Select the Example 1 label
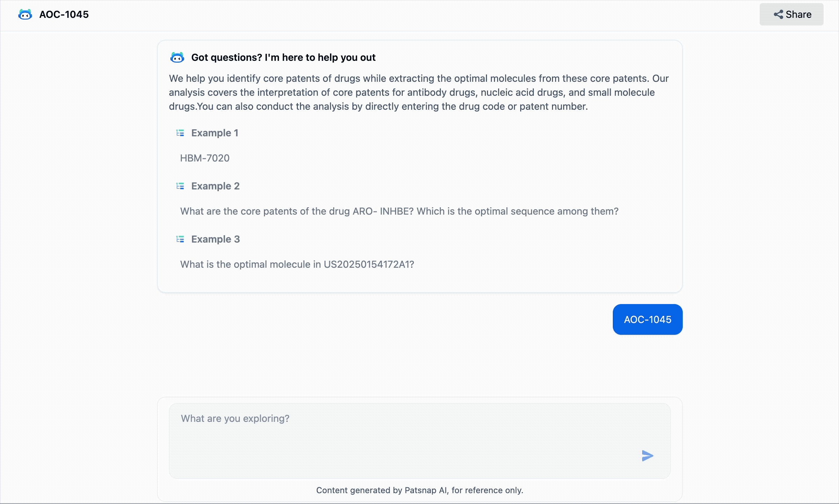Viewport: 839px width, 504px height. click(x=215, y=133)
